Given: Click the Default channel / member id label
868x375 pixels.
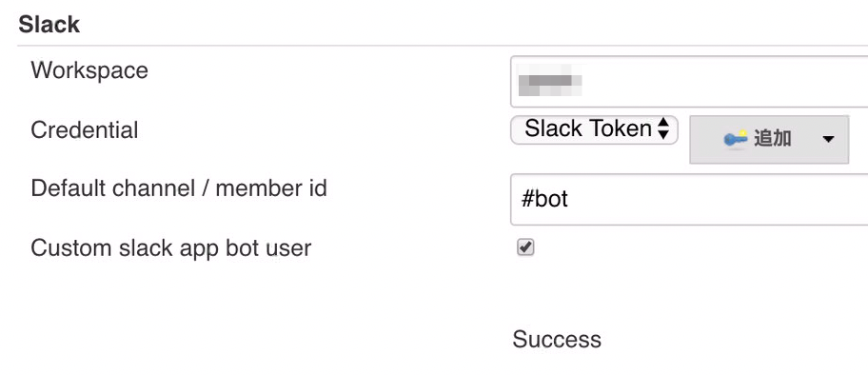Looking at the screenshot, I should pyautogui.click(x=179, y=188).
